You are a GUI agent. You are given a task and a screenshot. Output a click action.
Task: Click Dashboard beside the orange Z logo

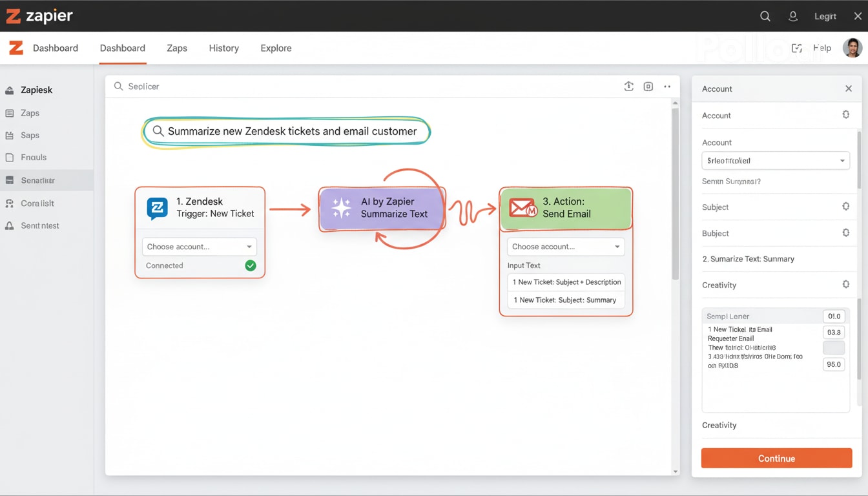tap(56, 48)
